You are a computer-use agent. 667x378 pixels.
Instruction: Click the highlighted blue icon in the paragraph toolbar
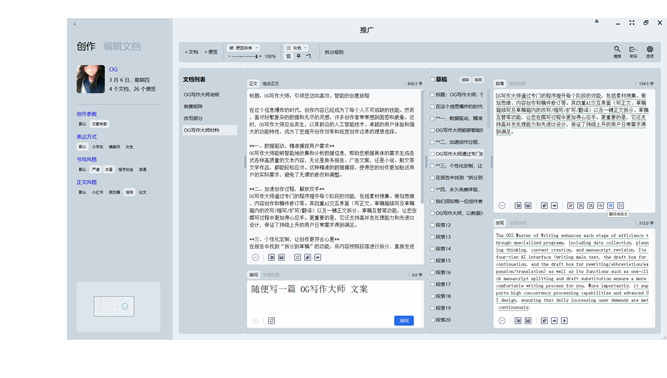click(610, 205)
